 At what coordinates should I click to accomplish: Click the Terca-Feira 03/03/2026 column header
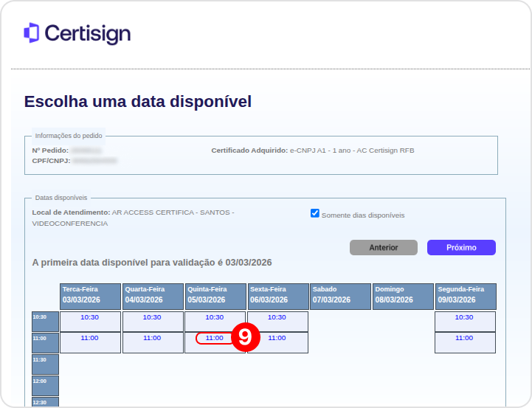pos(90,297)
